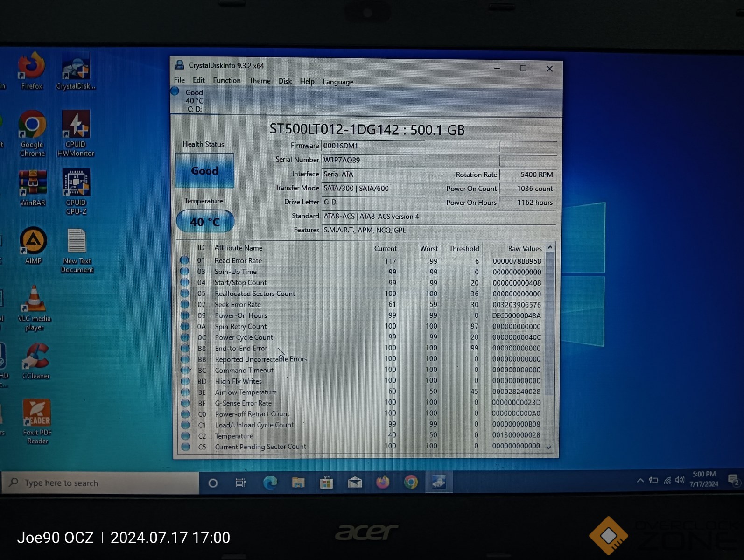This screenshot has height=560, width=744.
Task: Select the Command Timeout row
Action: (x=361, y=370)
